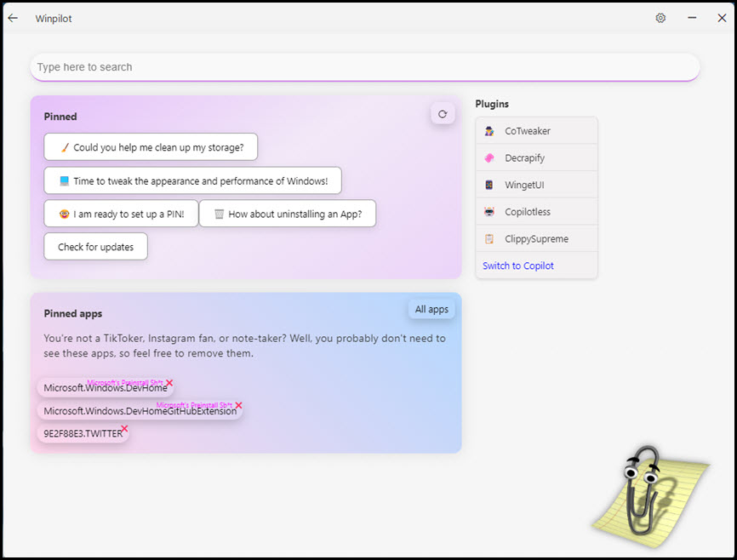Remove DevHomeGitHubExtension with its red X
Viewport: 737px width, 560px height.
click(x=239, y=405)
